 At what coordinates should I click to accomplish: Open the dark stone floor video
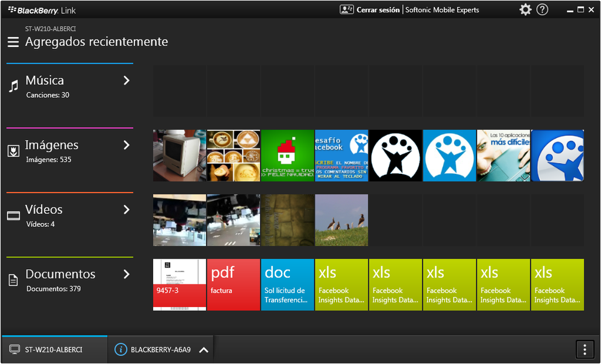tap(288, 220)
